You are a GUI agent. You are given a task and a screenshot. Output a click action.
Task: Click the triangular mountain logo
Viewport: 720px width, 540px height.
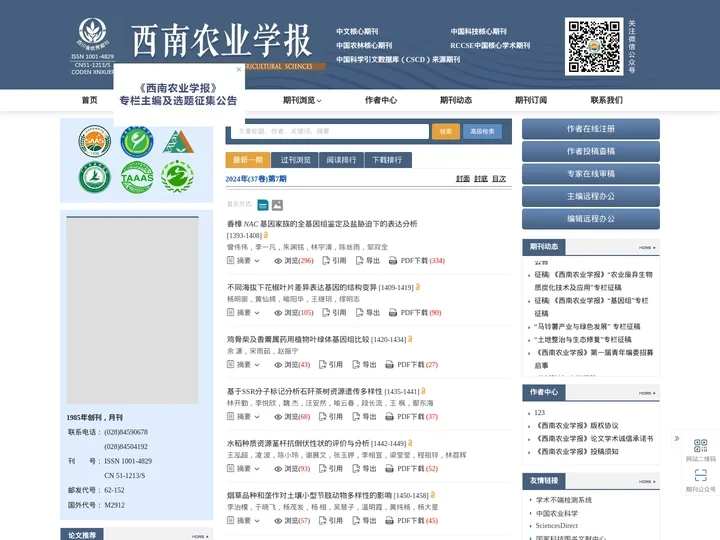[x=178, y=141]
